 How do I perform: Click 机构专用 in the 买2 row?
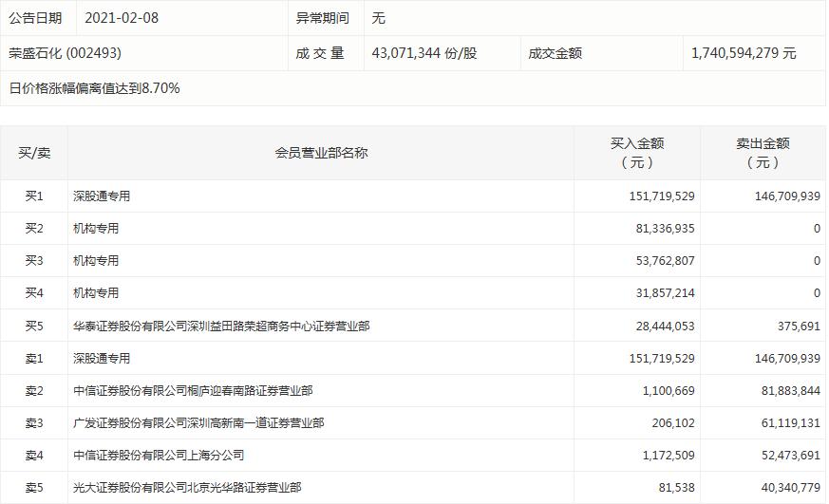[x=96, y=229]
